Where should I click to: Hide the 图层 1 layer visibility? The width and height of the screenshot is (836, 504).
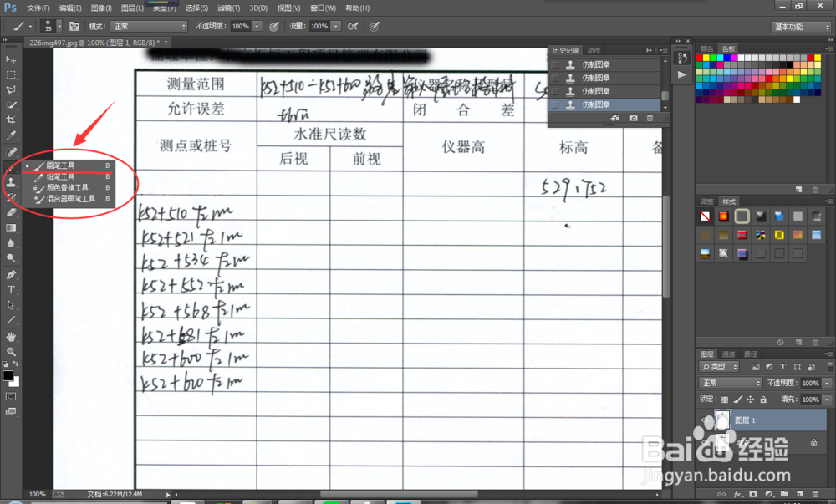pos(704,420)
